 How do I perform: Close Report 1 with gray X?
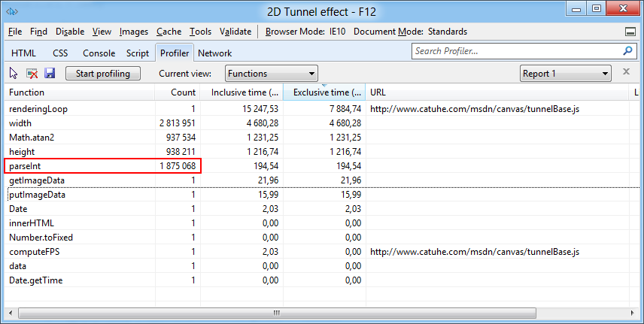click(x=626, y=71)
